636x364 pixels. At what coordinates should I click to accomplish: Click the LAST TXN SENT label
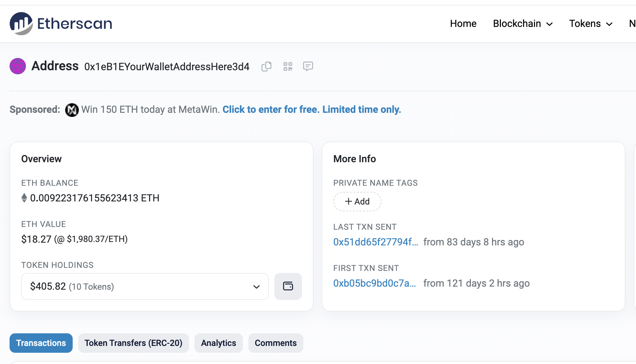tap(365, 227)
